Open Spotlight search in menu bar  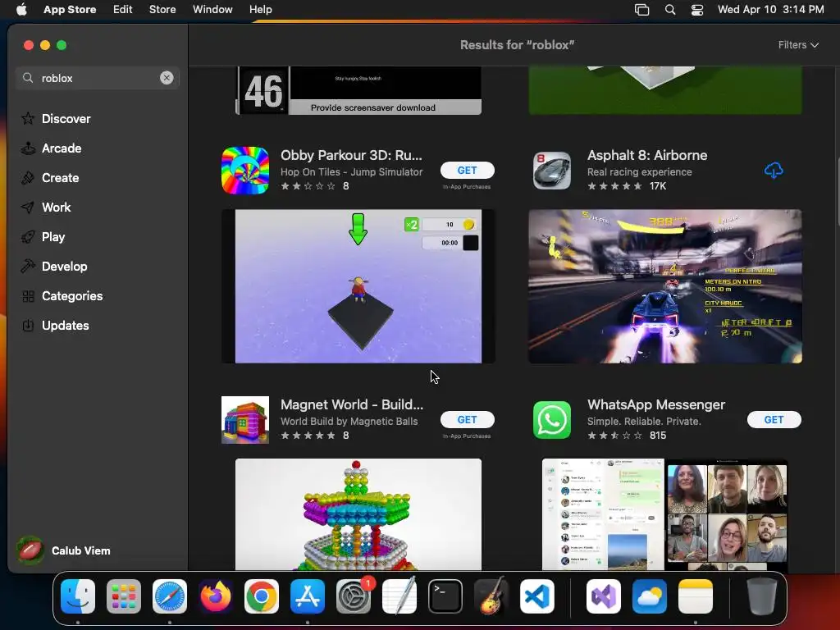point(669,10)
